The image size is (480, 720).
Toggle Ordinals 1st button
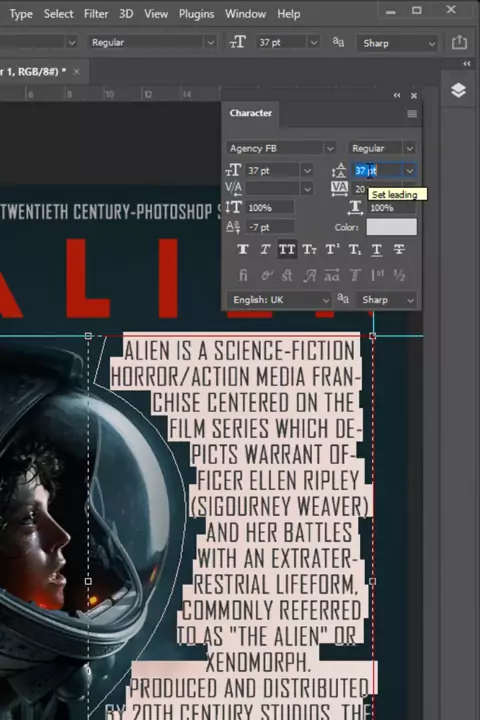[x=378, y=275]
